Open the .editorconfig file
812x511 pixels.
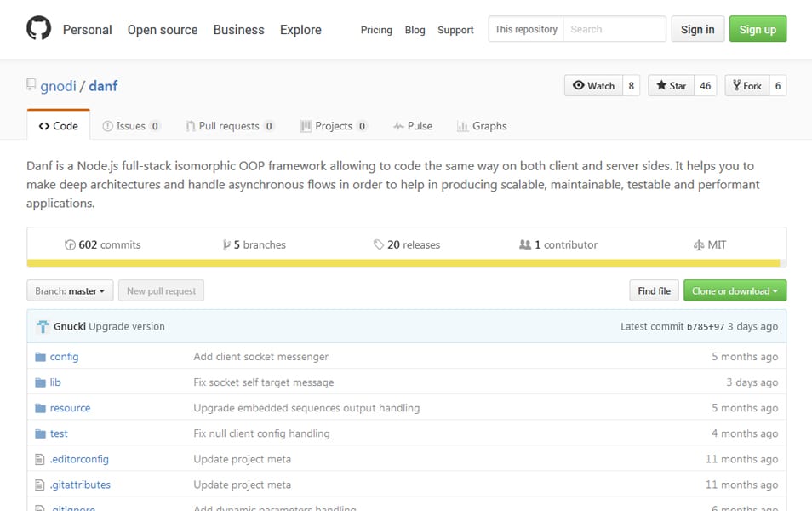[x=79, y=459]
